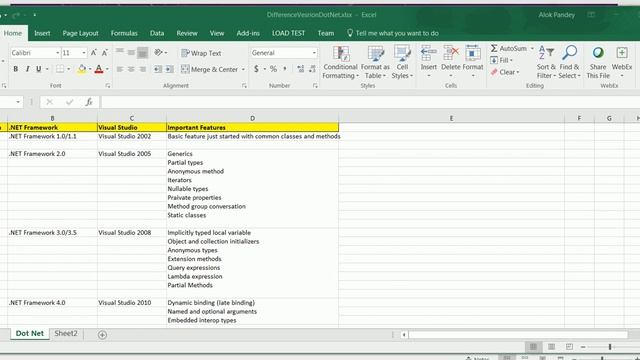
Task: Switch to Page Layout view in status bar
Action: (x=551, y=347)
